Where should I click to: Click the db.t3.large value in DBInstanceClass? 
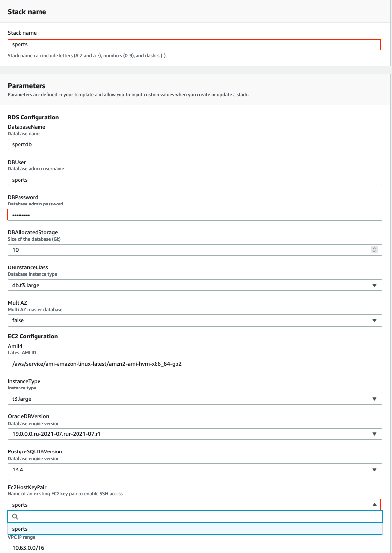click(x=25, y=285)
